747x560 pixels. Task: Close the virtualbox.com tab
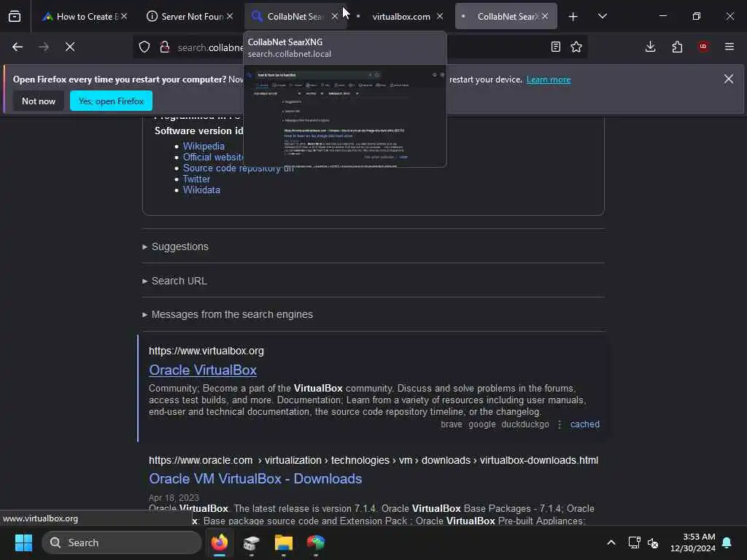[440, 16]
